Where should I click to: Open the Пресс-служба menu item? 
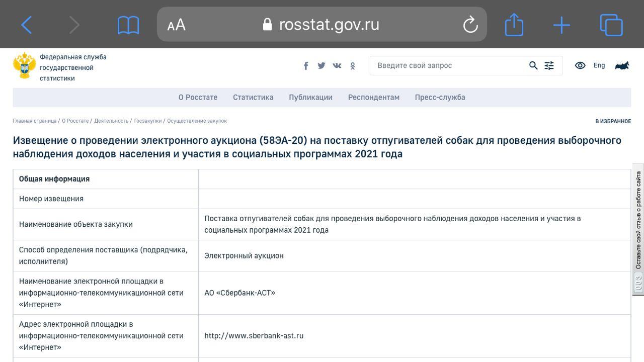tap(440, 98)
